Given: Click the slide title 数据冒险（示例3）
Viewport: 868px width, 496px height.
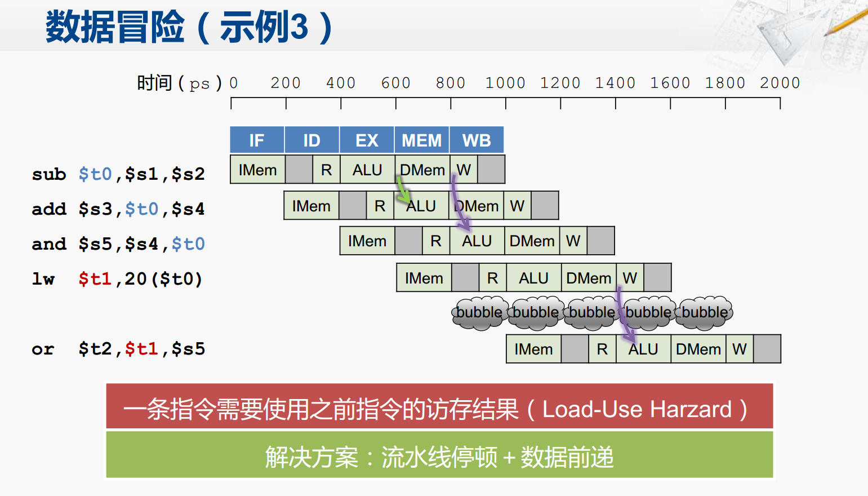Looking at the screenshot, I should click(189, 26).
